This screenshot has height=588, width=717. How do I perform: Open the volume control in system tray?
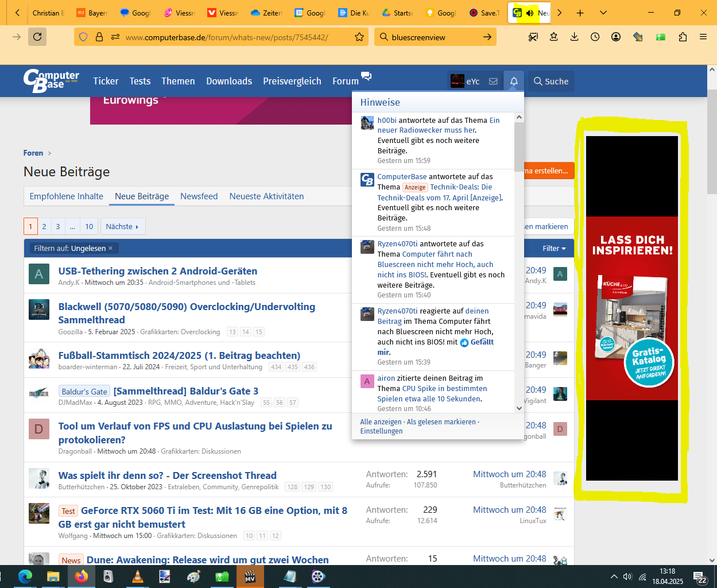(627, 577)
